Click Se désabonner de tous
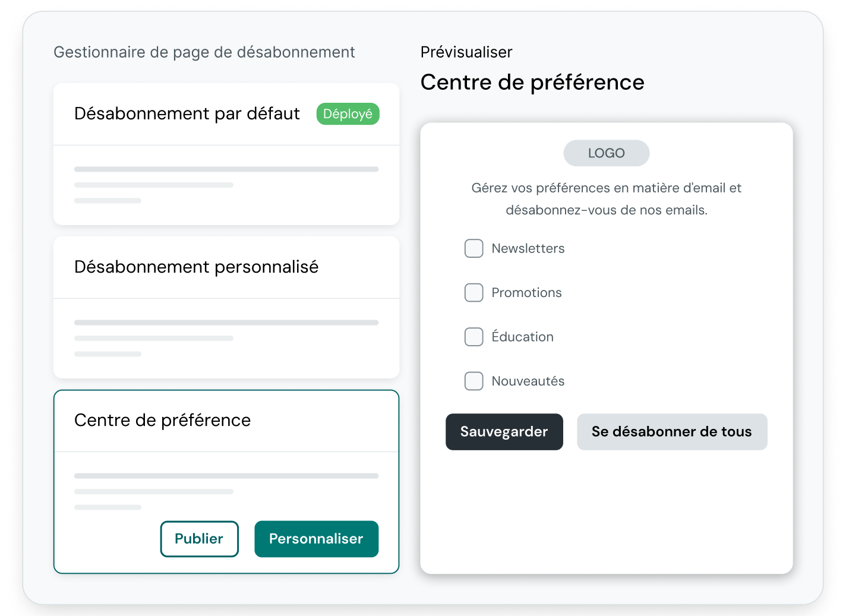Viewport: 846px width, 616px height. (671, 432)
